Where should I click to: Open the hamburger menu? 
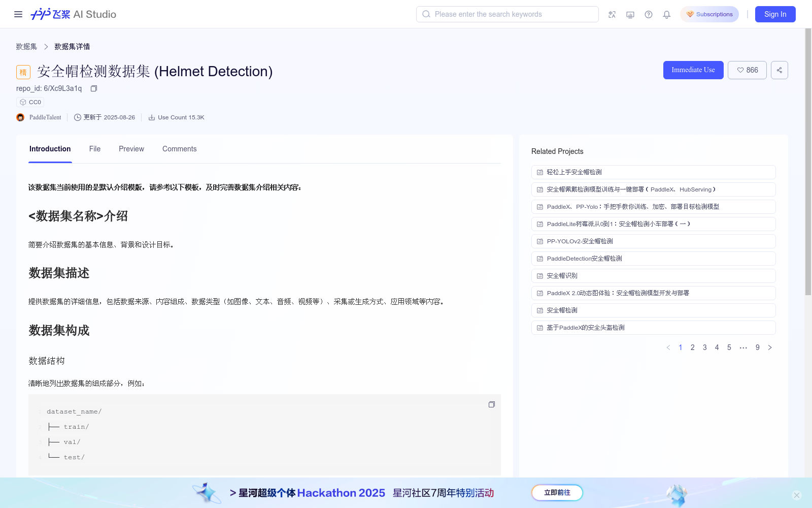18,14
